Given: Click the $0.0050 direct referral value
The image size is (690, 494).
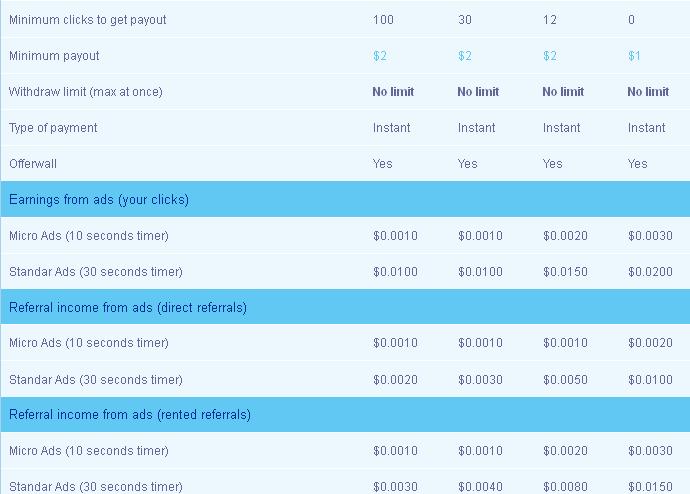Looking at the screenshot, I should coord(565,379).
